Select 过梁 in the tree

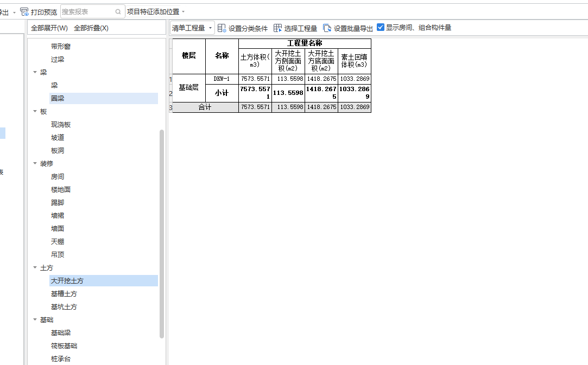tap(58, 60)
